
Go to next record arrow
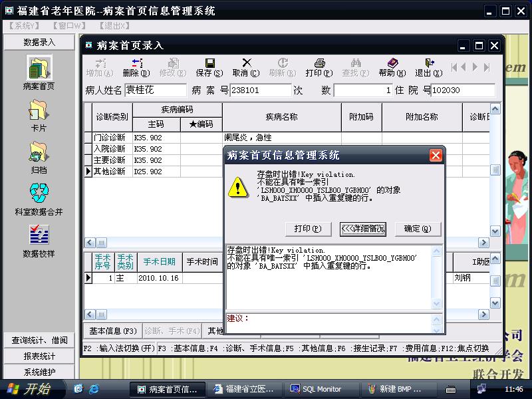point(475,67)
